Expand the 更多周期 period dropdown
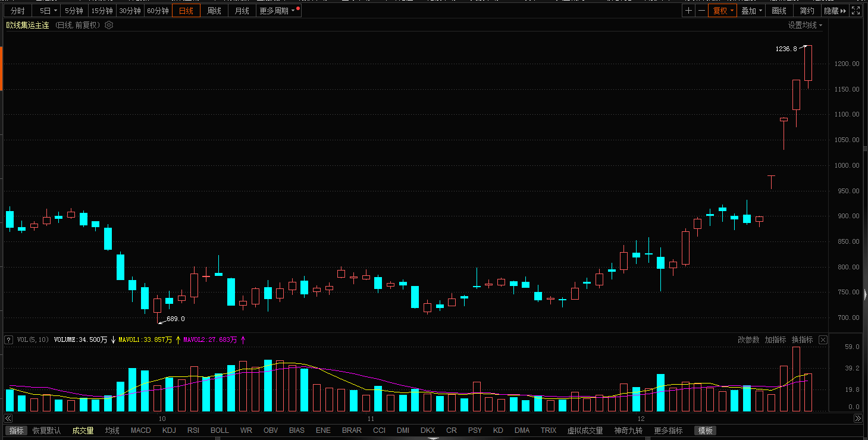This screenshot has height=440, width=868. coord(275,10)
